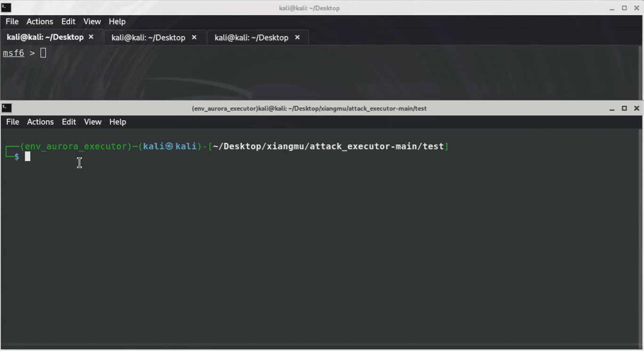
Task: Click the (env_aurora_executor) prompt text
Action: point(76,147)
